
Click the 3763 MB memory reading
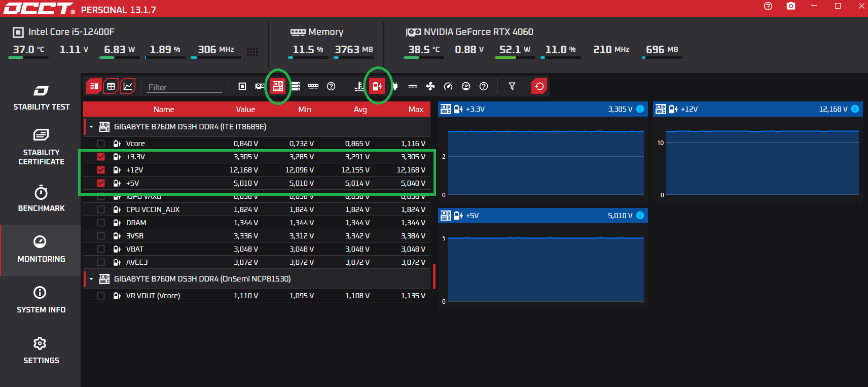(354, 50)
